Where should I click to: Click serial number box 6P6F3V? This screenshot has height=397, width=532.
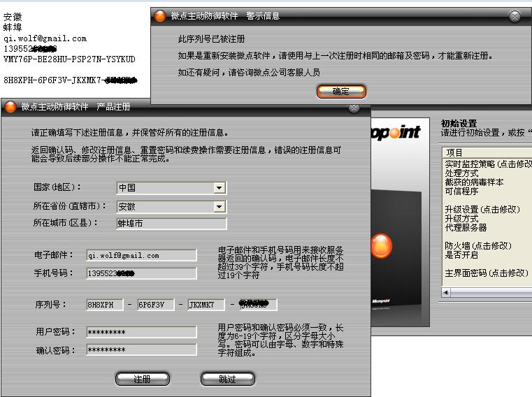point(156,305)
